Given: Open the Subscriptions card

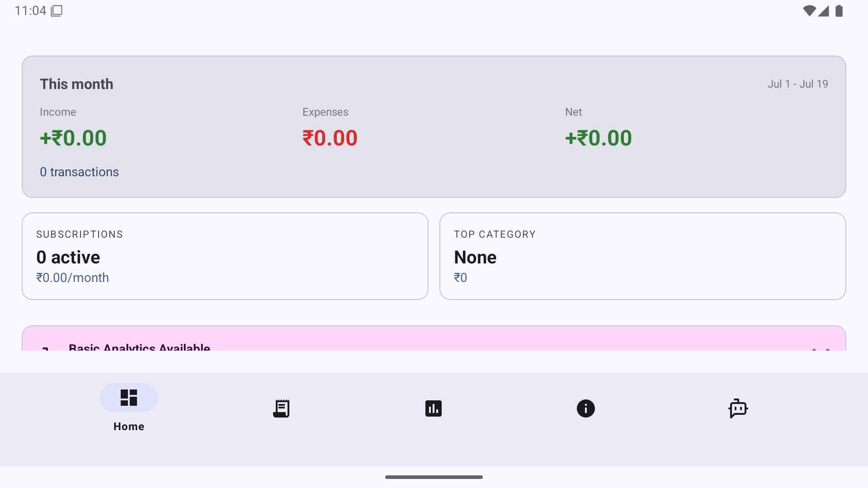Looking at the screenshot, I should tap(225, 256).
